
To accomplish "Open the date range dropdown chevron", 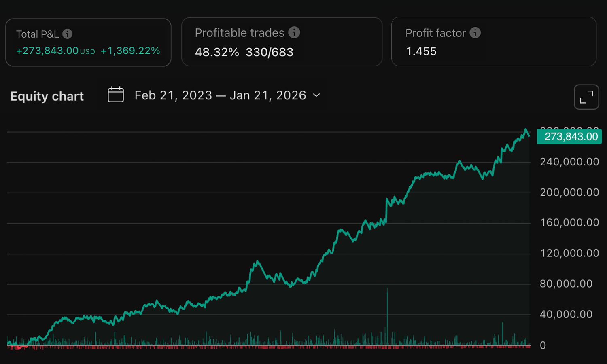I will pyautogui.click(x=317, y=96).
